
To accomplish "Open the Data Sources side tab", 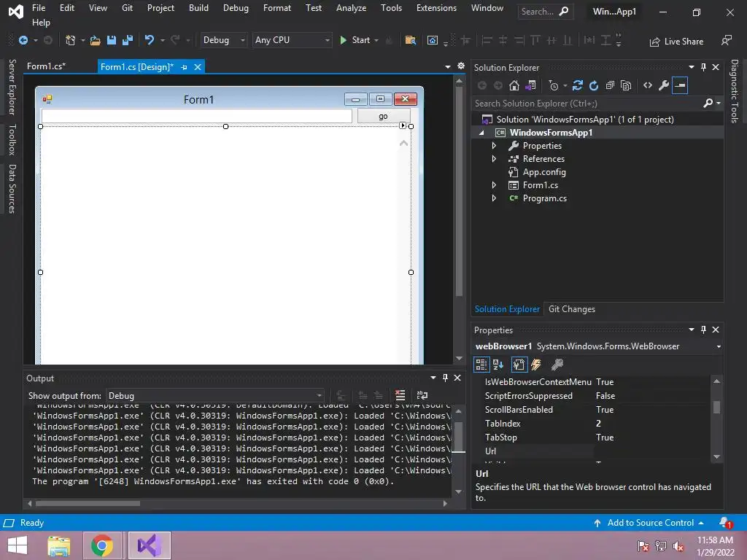I will coord(12,189).
